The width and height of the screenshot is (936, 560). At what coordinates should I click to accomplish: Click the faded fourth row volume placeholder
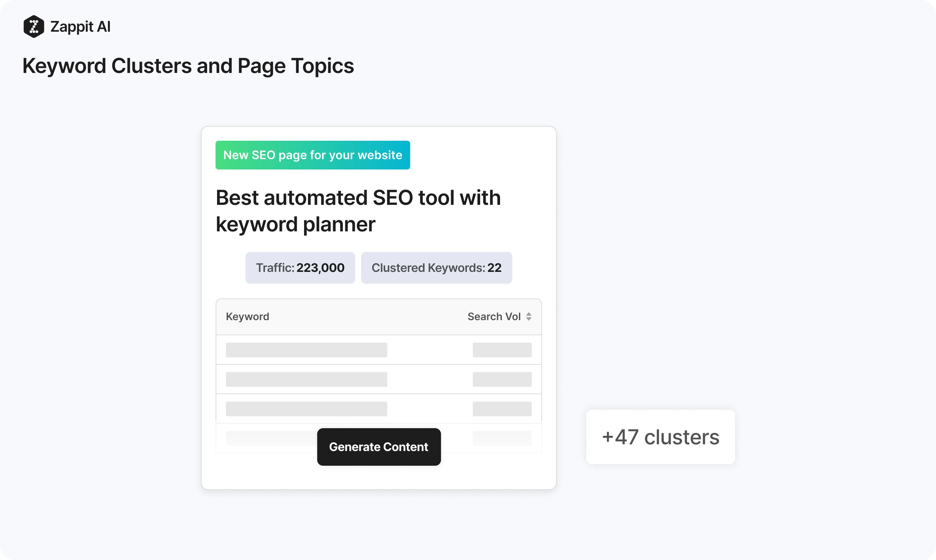tap(502, 438)
